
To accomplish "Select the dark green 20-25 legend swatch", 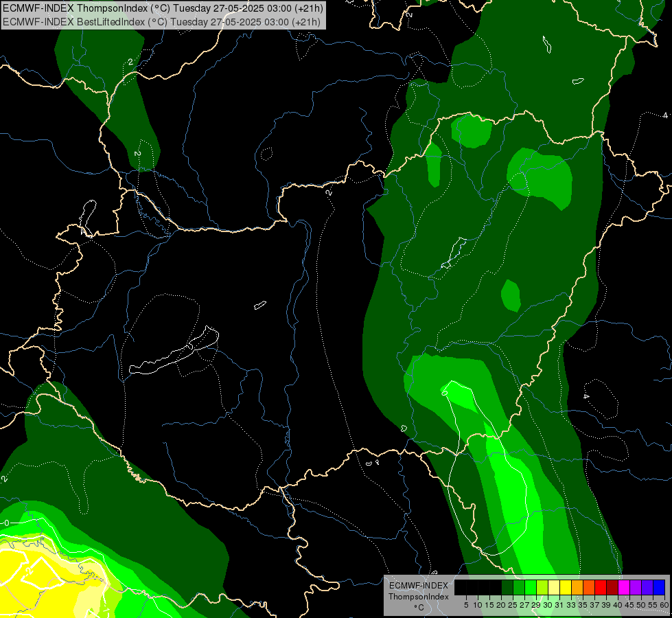I will pyautogui.click(x=507, y=587).
